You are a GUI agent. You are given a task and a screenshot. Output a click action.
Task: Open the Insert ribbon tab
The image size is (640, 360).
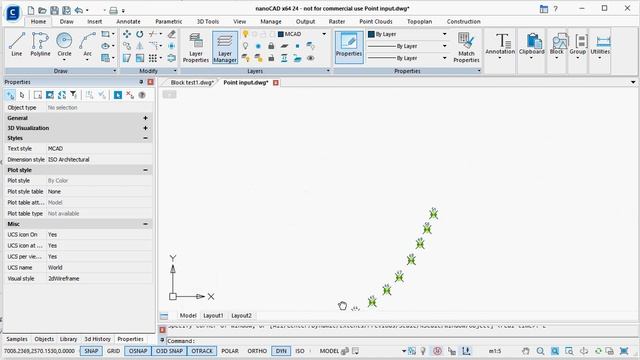coord(95,22)
